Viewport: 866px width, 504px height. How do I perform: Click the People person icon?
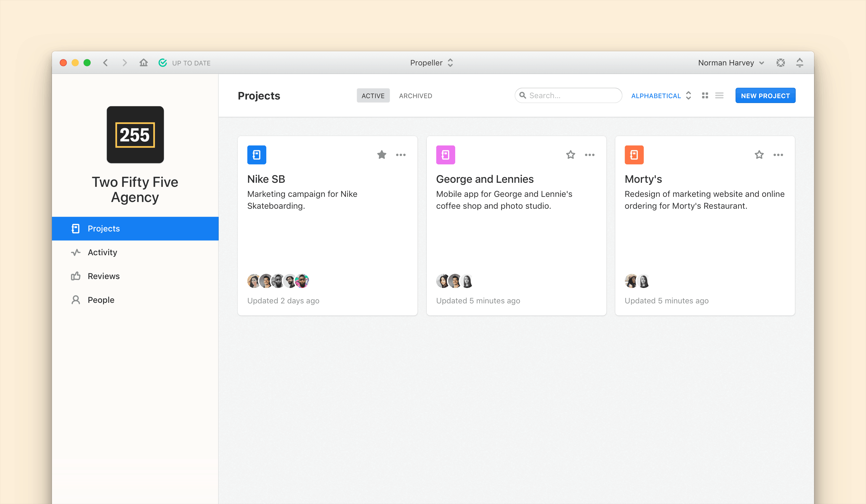(76, 300)
